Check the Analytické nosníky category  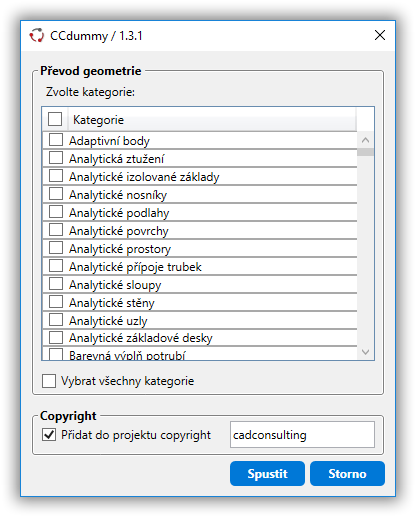56,194
